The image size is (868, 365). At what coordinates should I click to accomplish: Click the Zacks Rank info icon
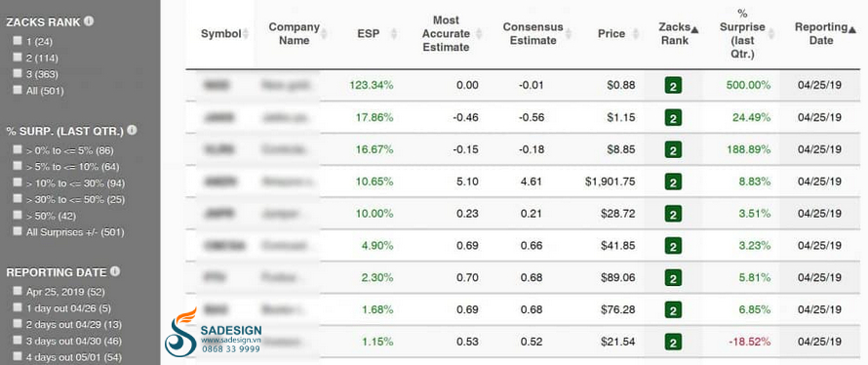pos(89,21)
